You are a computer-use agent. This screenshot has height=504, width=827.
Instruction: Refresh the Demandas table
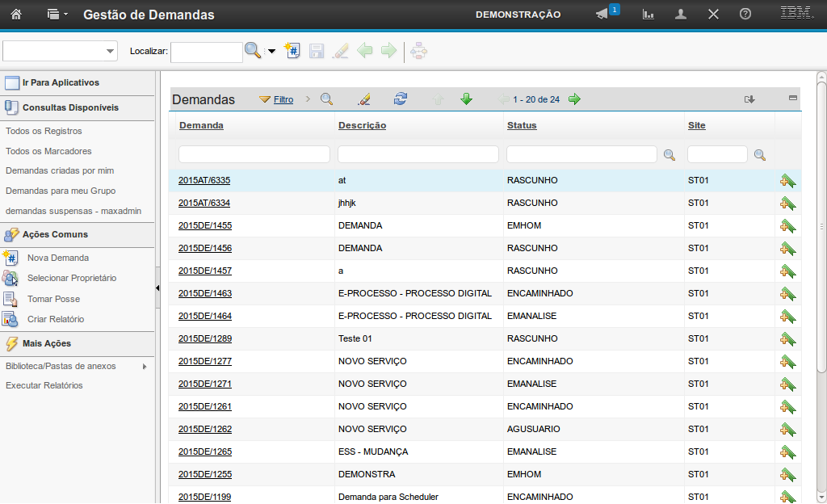pyautogui.click(x=401, y=99)
